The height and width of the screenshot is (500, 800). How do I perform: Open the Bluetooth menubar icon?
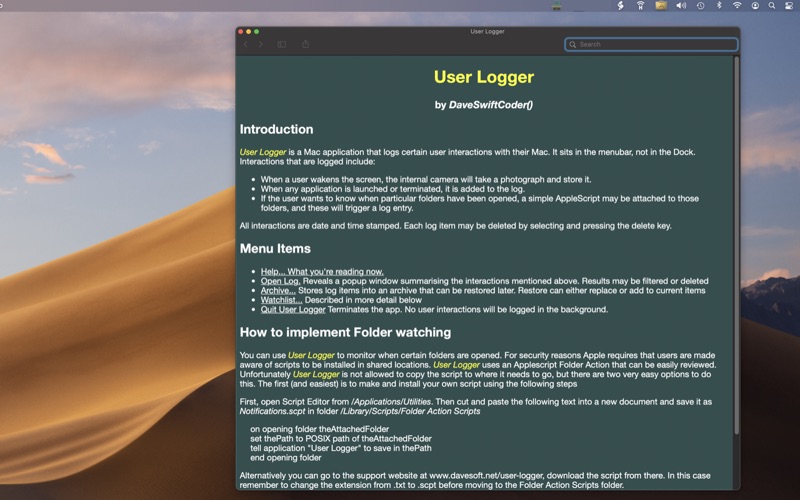[719, 6]
